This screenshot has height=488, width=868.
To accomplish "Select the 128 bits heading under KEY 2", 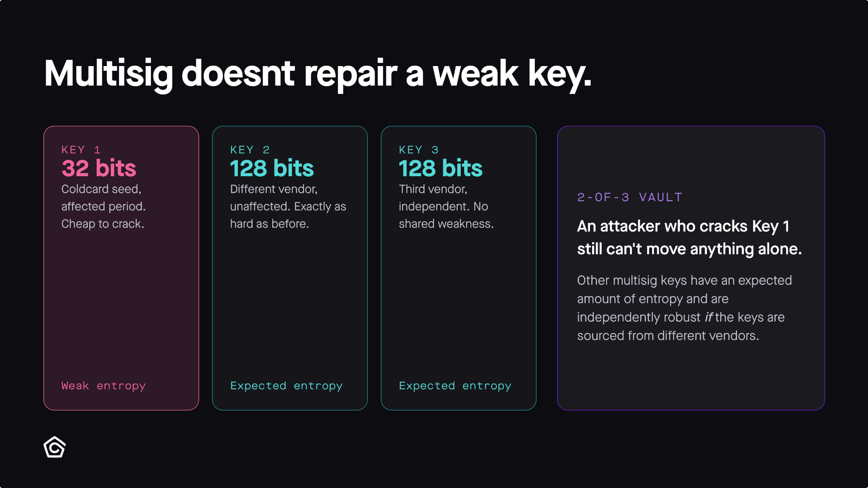I will (x=272, y=168).
